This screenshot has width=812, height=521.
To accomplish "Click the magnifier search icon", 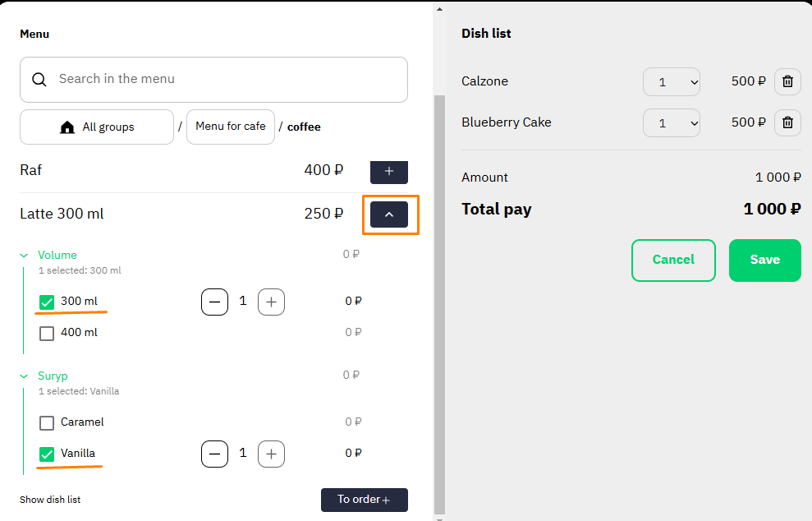I will 39,80.
